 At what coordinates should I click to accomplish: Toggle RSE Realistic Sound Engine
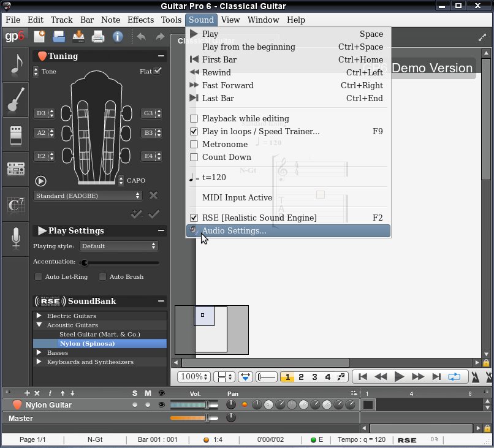point(194,218)
